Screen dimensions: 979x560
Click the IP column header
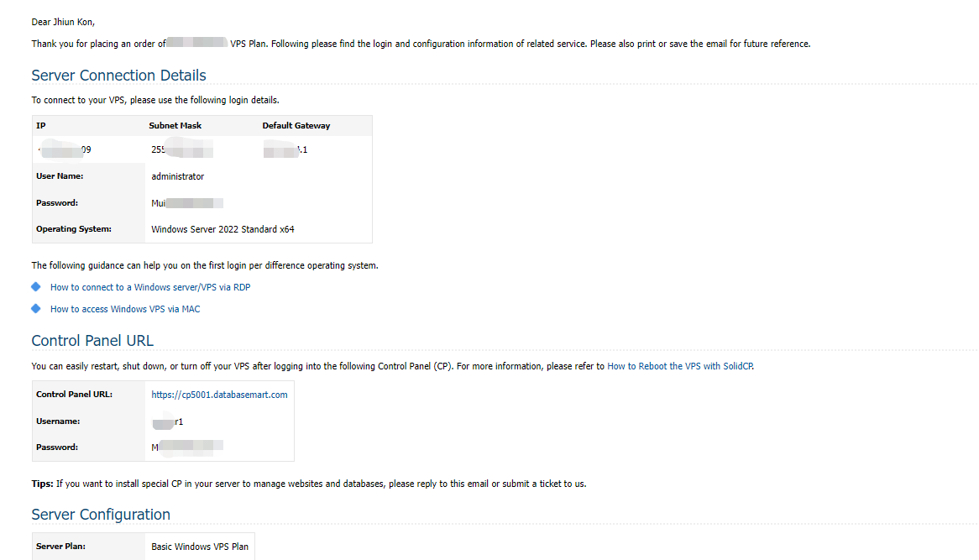point(40,126)
